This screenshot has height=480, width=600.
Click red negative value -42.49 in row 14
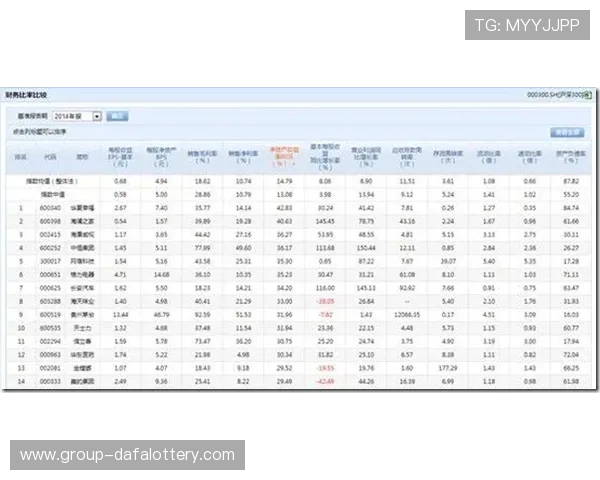[x=325, y=382]
